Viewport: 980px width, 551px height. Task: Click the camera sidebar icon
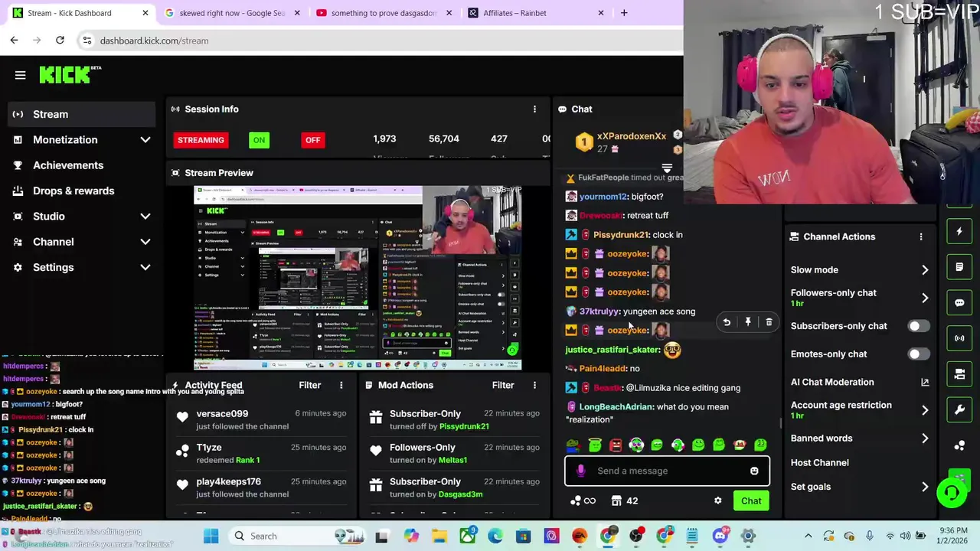tap(959, 373)
